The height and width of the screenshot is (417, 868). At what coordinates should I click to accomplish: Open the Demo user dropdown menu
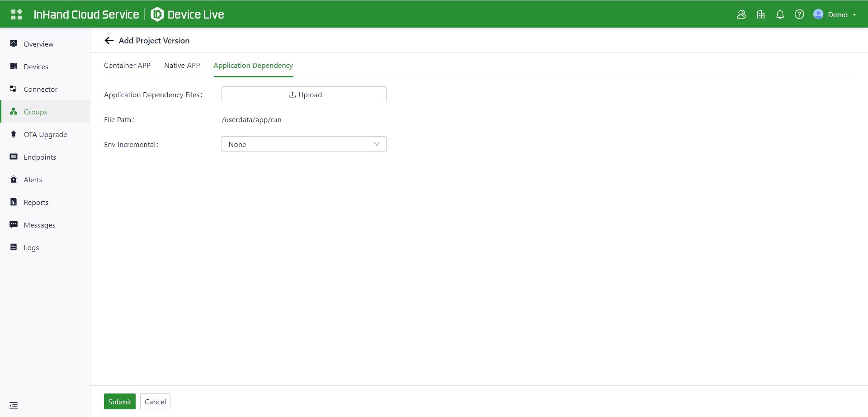[x=836, y=14]
